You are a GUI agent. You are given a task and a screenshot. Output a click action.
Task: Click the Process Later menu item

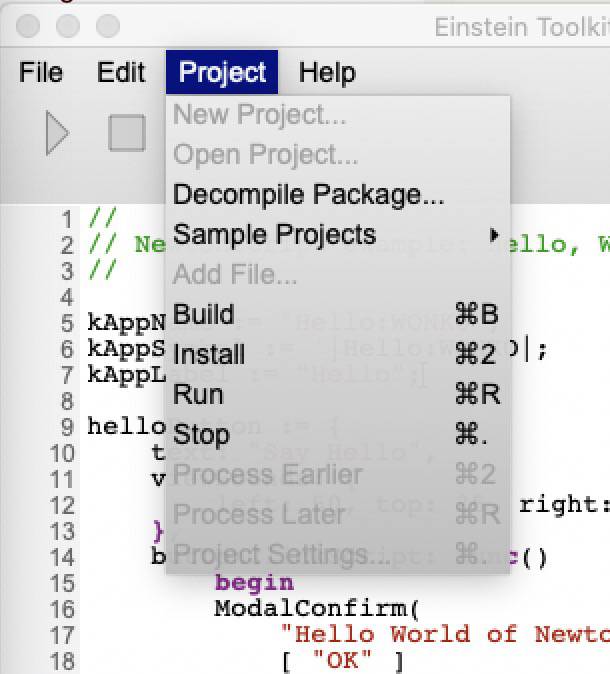coord(259,514)
